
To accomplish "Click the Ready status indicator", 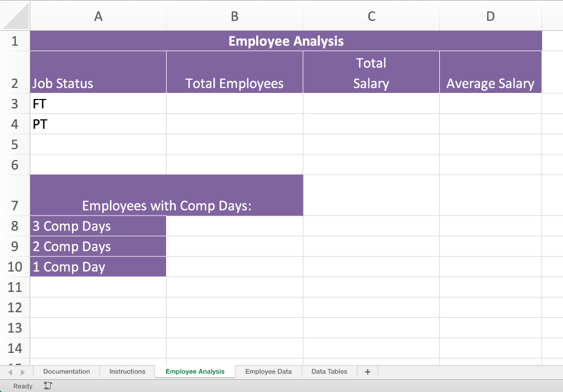I will pos(22,385).
